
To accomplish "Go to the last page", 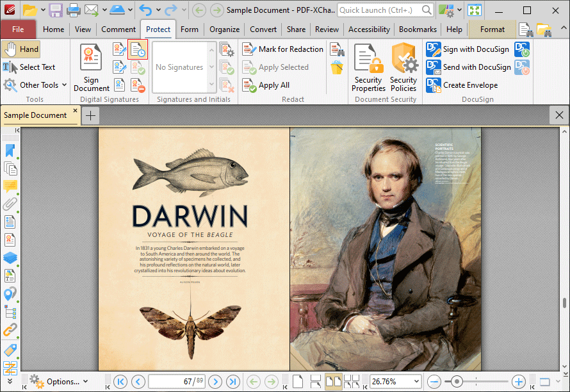I will tap(233, 382).
